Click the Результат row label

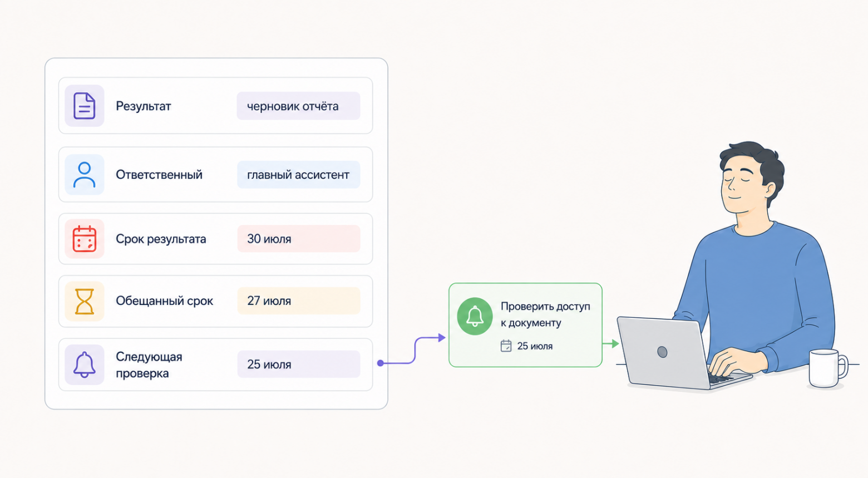(x=143, y=106)
